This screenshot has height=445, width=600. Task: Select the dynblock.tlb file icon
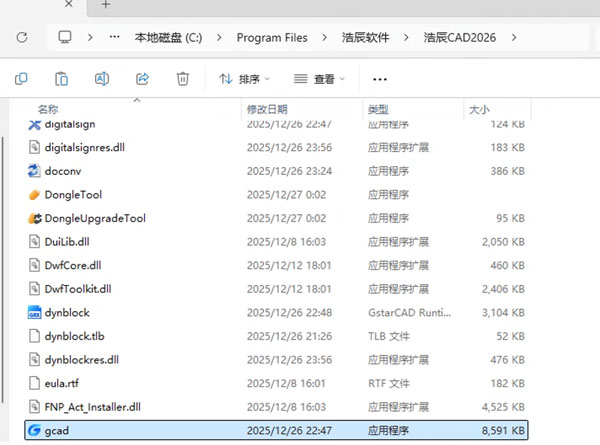click(x=34, y=336)
